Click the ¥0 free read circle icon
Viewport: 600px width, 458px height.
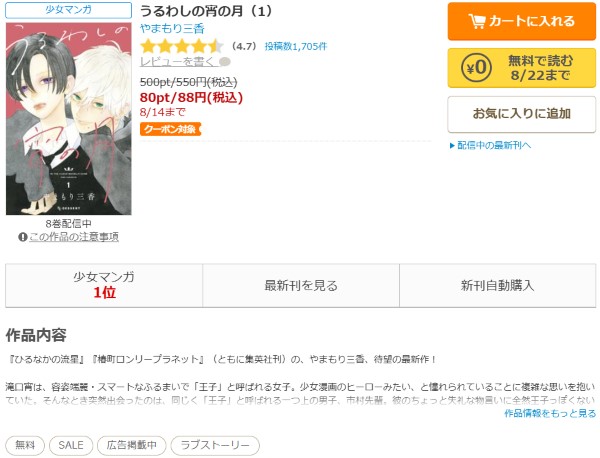pyautogui.click(x=476, y=68)
